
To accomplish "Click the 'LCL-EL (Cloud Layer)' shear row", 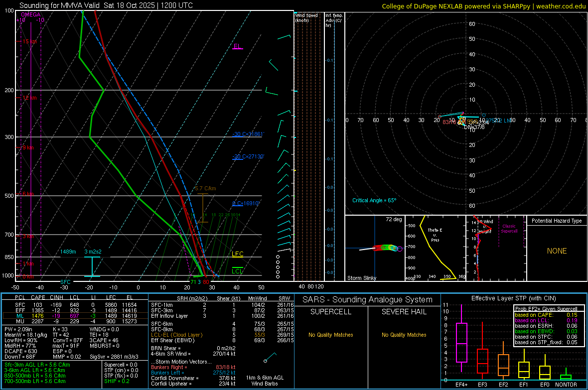I will click(222, 335).
